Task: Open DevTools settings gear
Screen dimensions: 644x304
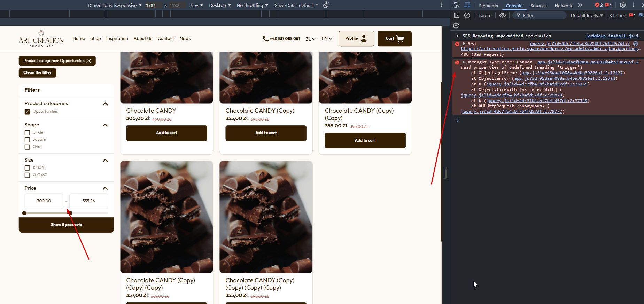Action: (x=623, y=5)
